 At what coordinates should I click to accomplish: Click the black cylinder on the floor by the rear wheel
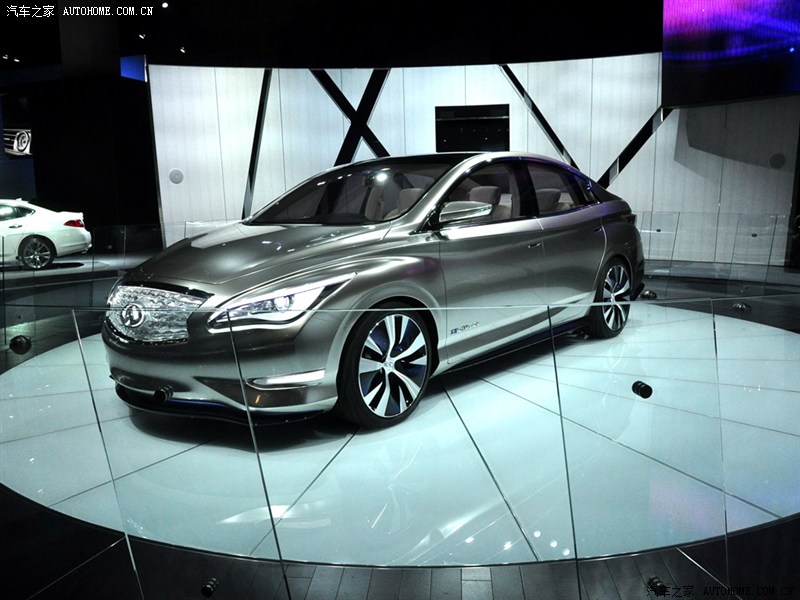641,389
